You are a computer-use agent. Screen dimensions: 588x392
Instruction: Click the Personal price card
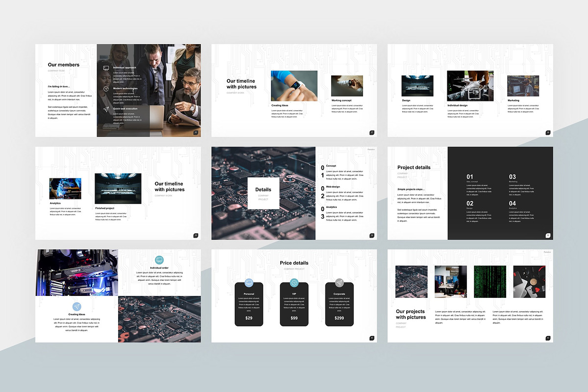coord(249,304)
